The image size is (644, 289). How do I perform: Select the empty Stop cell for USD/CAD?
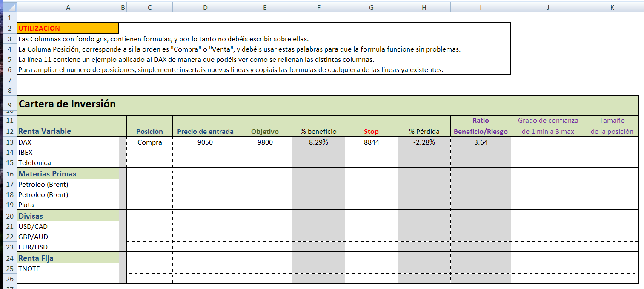point(371,226)
